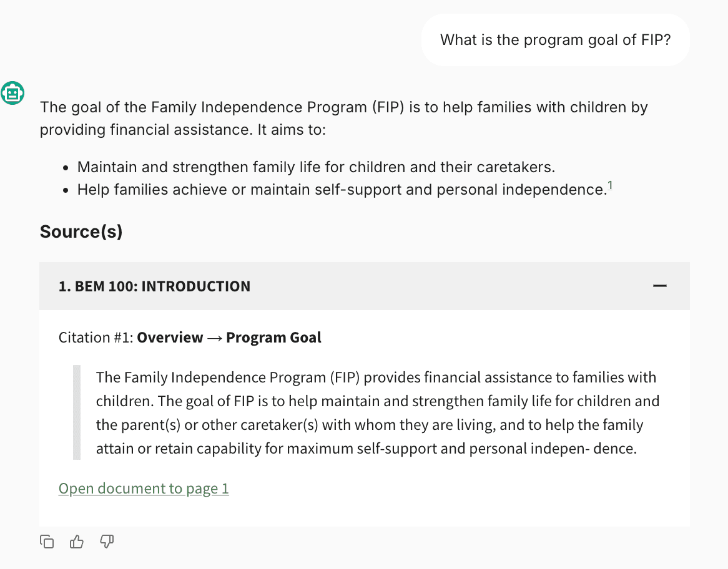This screenshot has width=728, height=569.
Task: Copy the assistant's response
Action: (x=47, y=542)
